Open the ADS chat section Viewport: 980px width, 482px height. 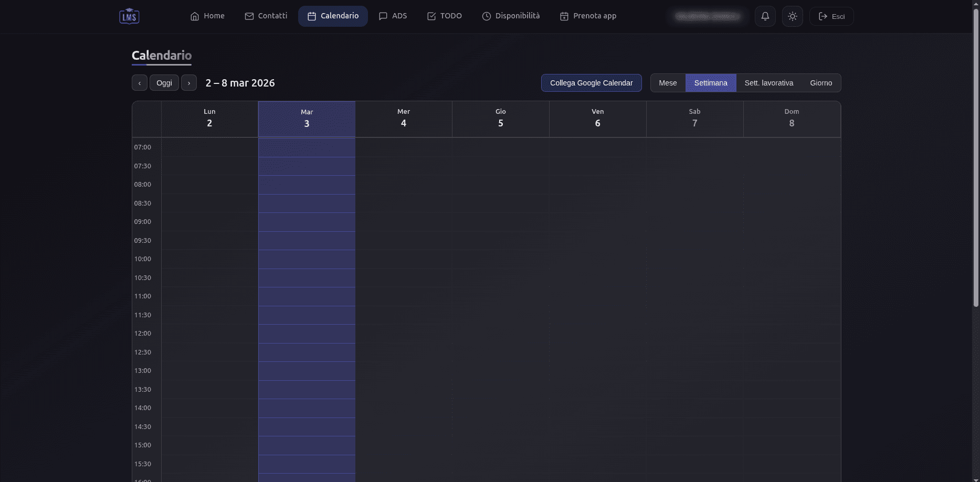[393, 16]
